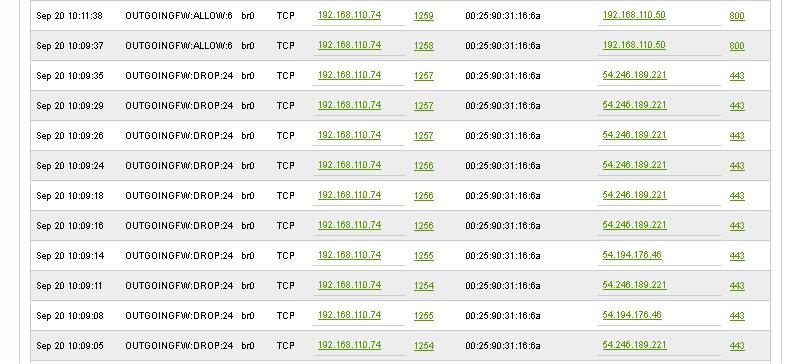The width and height of the screenshot is (785, 364).
Task: Open destination 54.246.189.221 in 10:09:16 row
Action: pyautogui.click(x=634, y=225)
